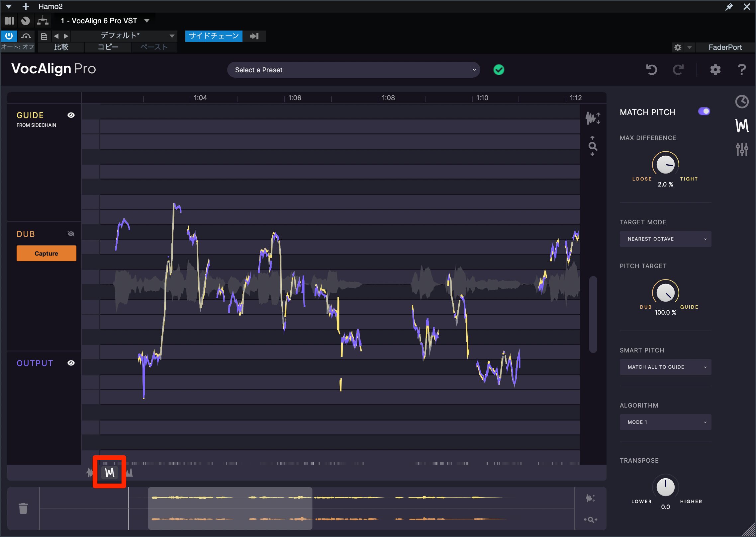Image resolution: width=756 pixels, height=537 pixels.
Task: Click the Capture button
Action: pyautogui.click(x=47, y=254)
